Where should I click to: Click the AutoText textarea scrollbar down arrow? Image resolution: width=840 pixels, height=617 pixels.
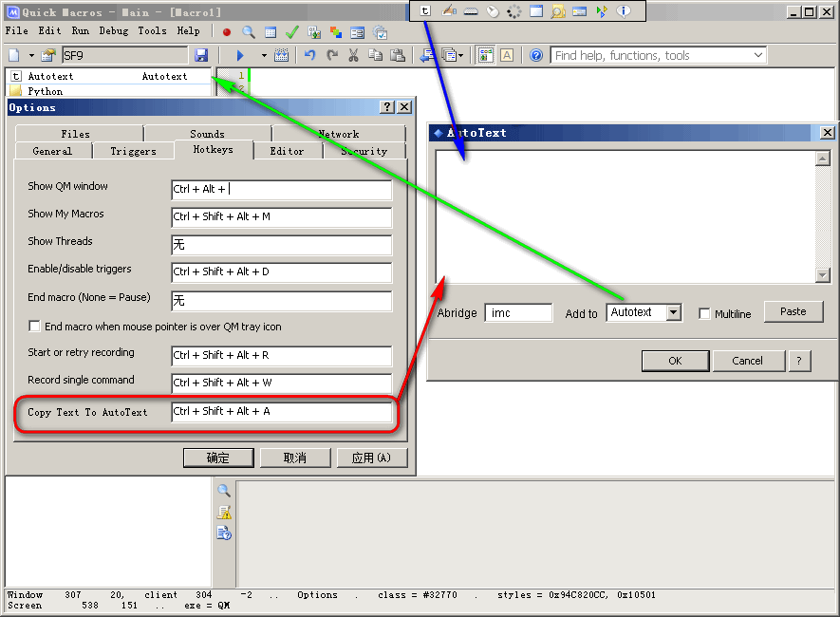pyautogui.click(x=823, y=275)
